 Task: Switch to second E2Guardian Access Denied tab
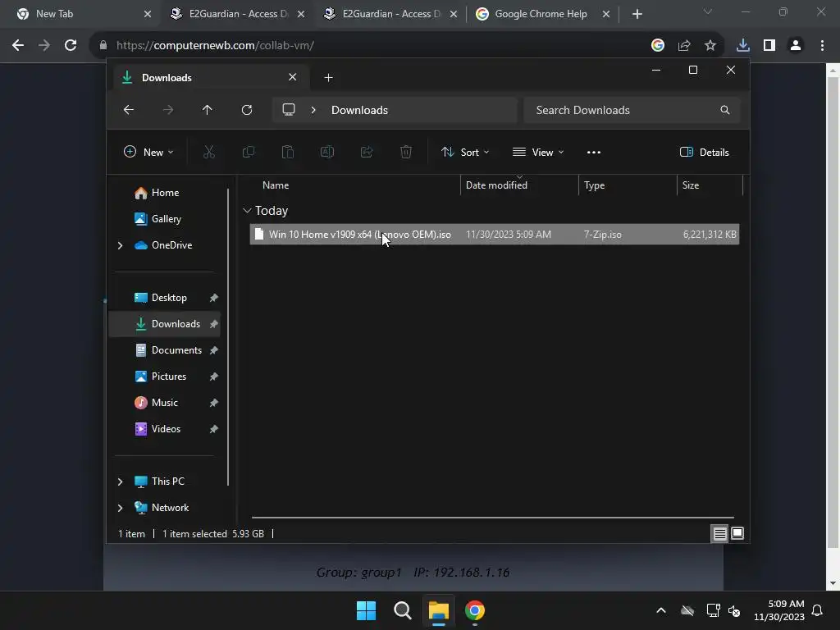[x=390, y=14]
